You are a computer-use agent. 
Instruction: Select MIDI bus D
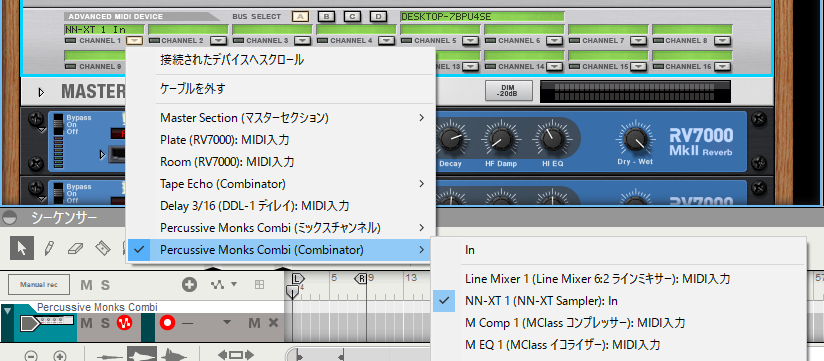(x=378, y=16)
